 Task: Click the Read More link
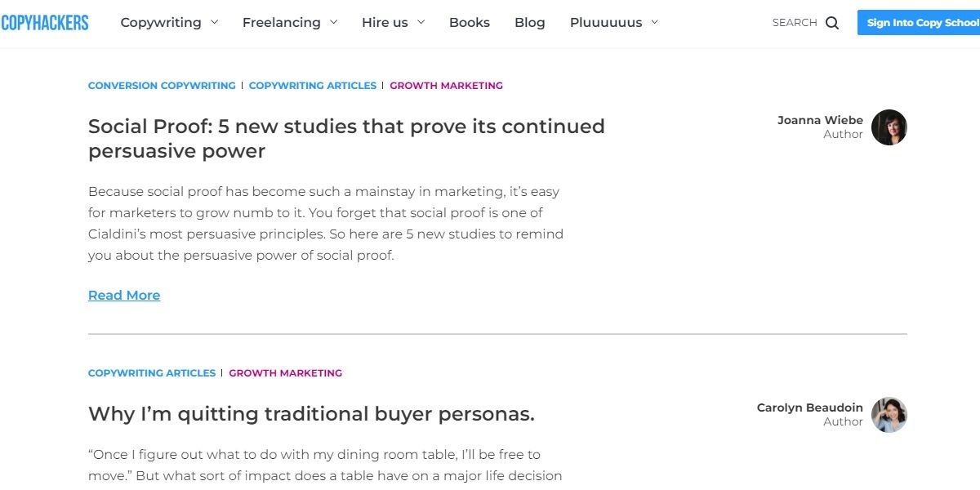point(123,296)
